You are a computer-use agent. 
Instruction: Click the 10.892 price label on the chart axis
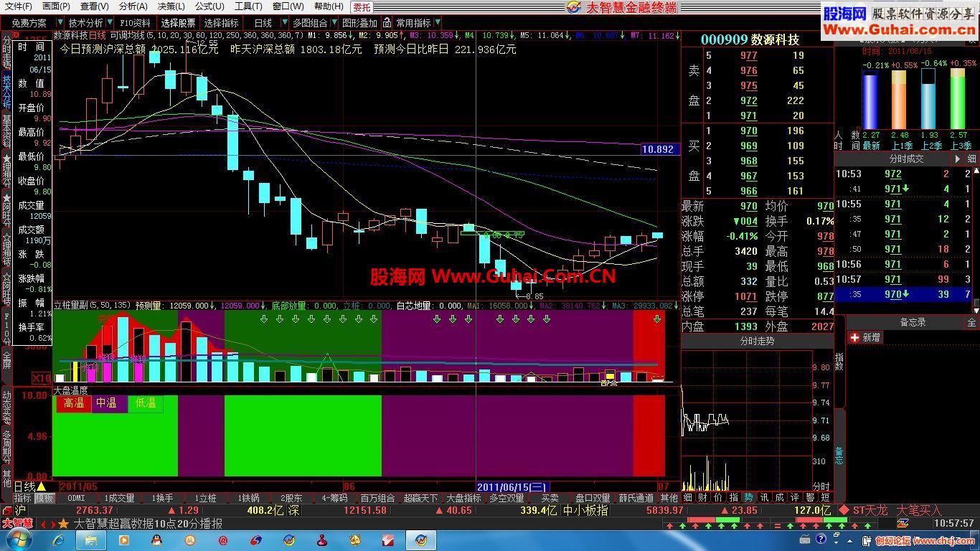coord(658,149)
